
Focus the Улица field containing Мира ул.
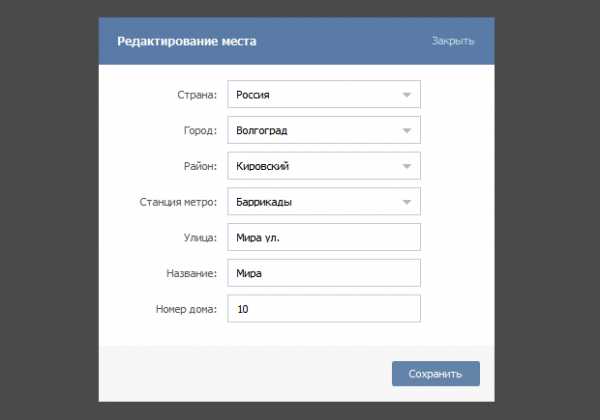[x=324, y=237]
